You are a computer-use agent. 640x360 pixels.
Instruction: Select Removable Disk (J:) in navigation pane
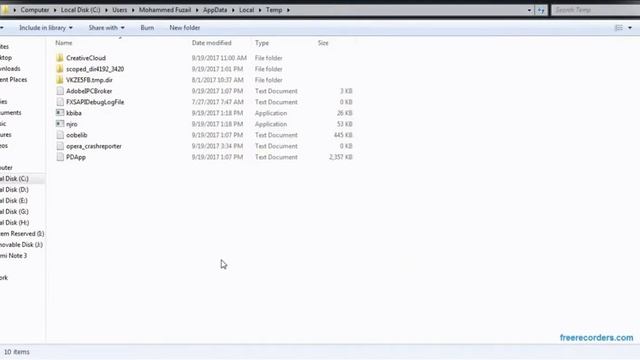21,245
